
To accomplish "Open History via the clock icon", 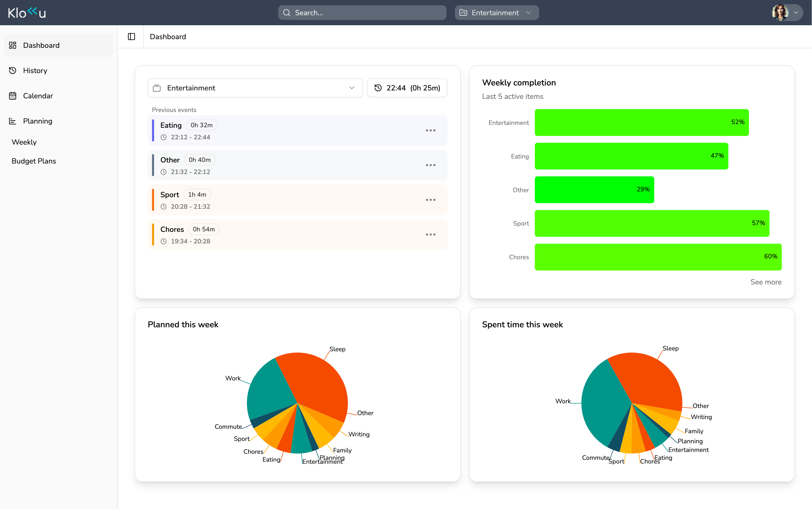I will click(13, 70).
